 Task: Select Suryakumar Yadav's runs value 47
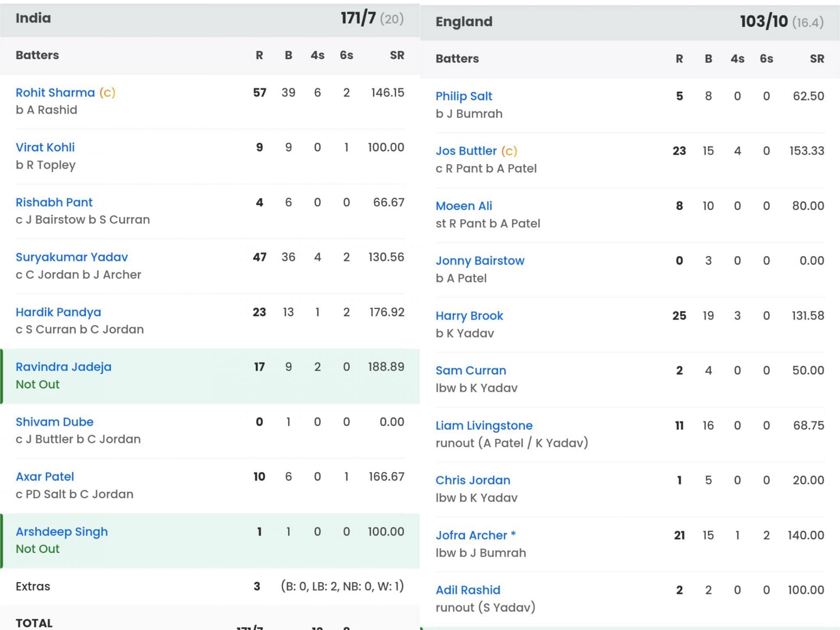coord(259,257)
